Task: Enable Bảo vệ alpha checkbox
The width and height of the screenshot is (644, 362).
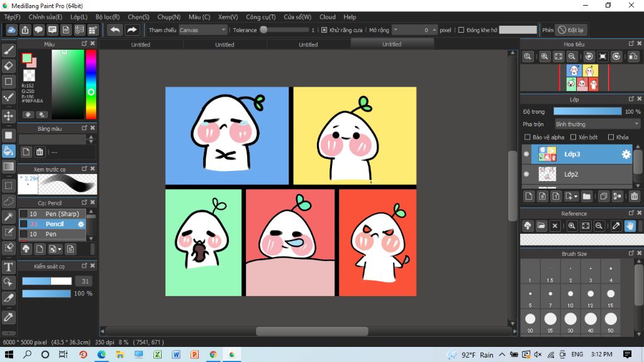Action: pyautogui.click(x=528, y=137)
